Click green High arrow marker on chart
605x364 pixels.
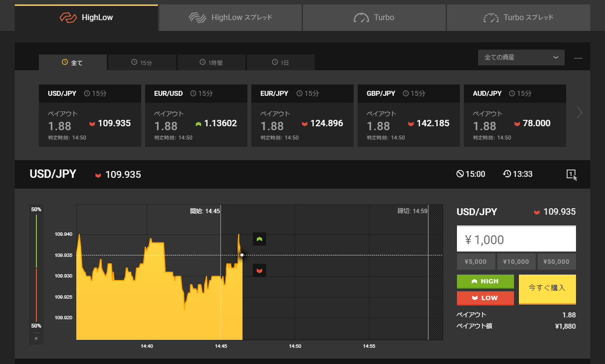pyautogui.click(x=259, y=239)
